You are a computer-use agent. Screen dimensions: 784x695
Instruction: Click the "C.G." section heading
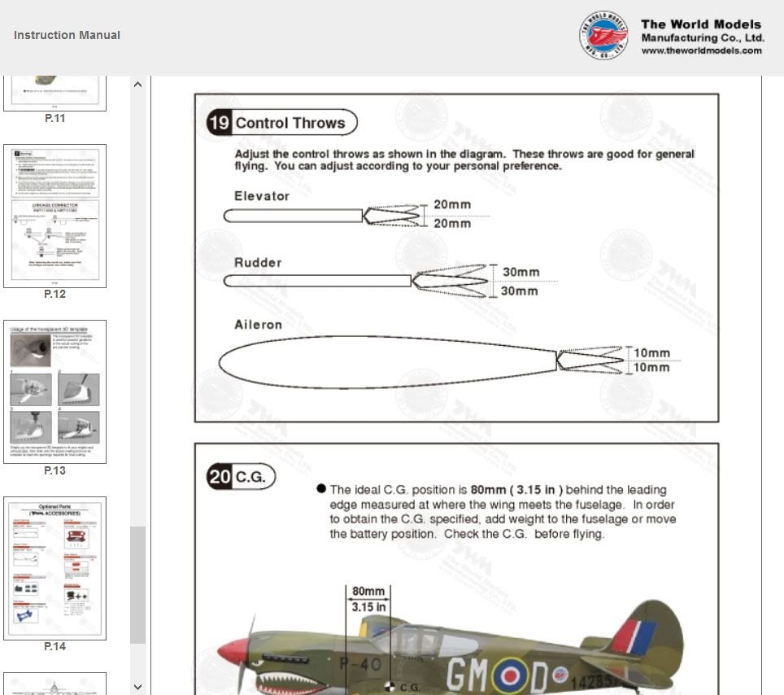[249, 476]
